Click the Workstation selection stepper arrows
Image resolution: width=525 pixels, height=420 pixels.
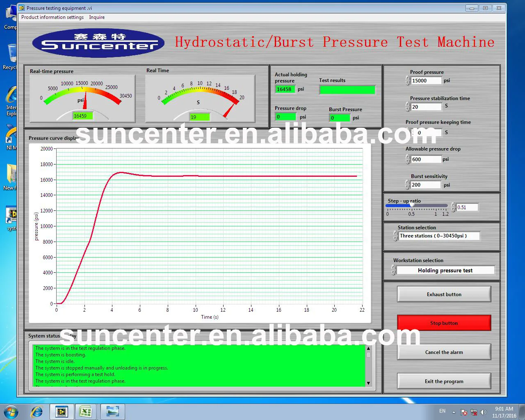[x=393, y=270]
